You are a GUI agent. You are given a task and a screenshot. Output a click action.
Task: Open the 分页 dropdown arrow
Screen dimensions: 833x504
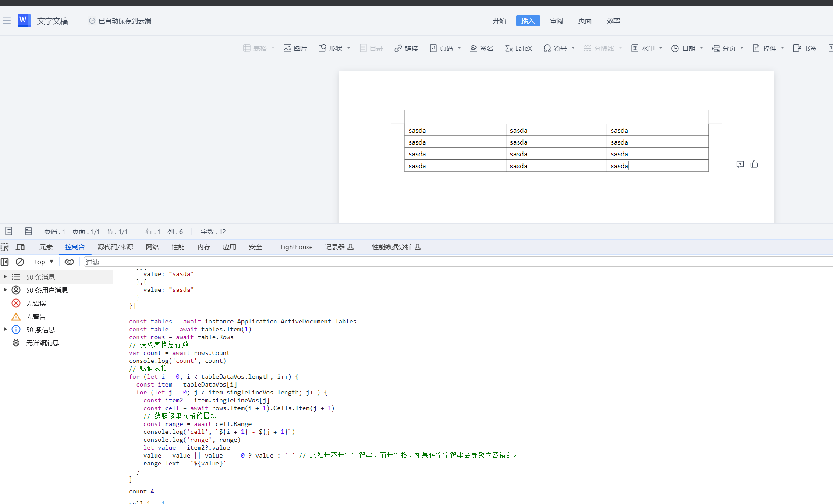coord(742,48)
